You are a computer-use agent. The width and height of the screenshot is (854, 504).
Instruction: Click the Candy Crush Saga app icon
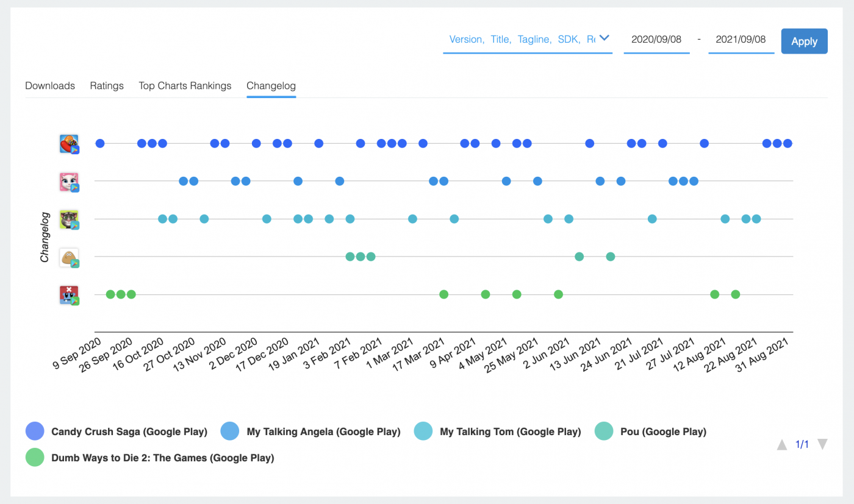click(69, 144)
